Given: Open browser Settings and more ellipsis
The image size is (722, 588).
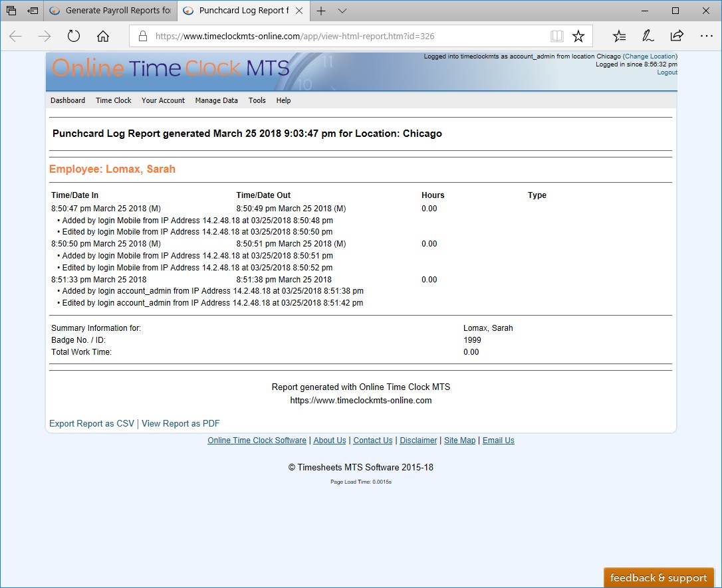Looking at the screenshot, I should tap(705, 37).
